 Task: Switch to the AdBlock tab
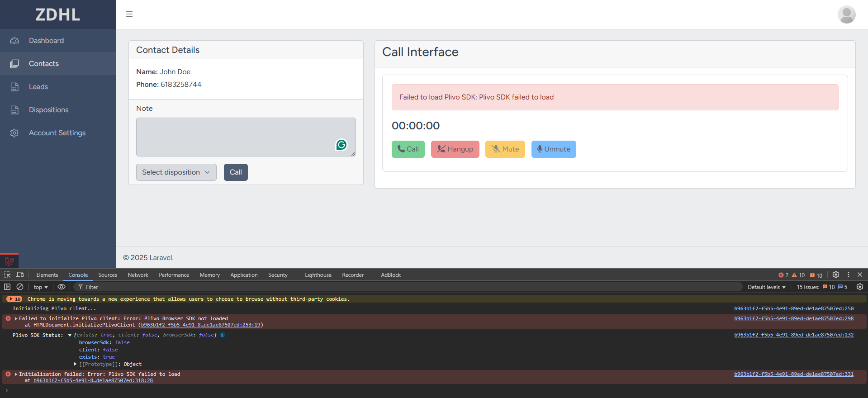pyautogui.click(x=391, y=275)
